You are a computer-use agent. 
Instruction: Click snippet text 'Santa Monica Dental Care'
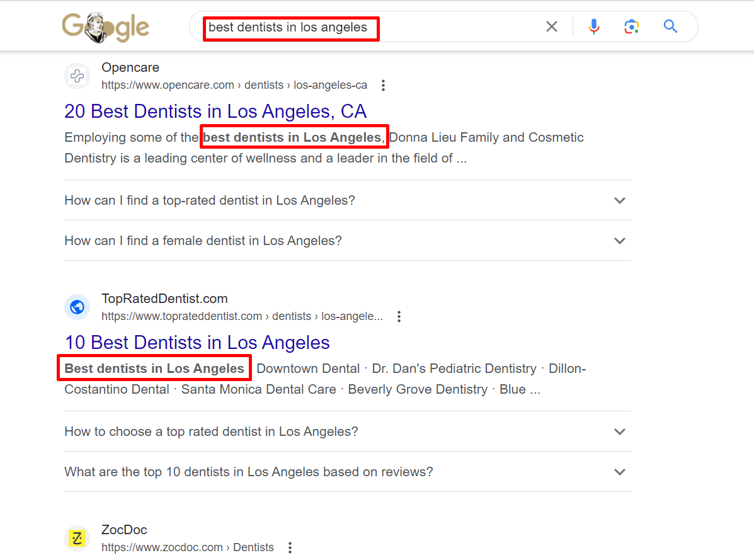point(259,389)
